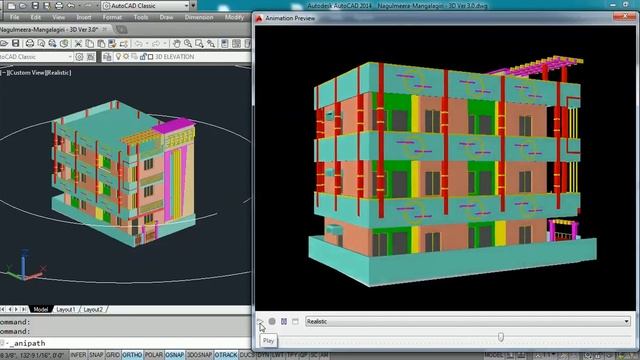Switch to the Layout1 tab
Image resolution: width=640 pixels, height=360 pixels.
tap(66, 309)
